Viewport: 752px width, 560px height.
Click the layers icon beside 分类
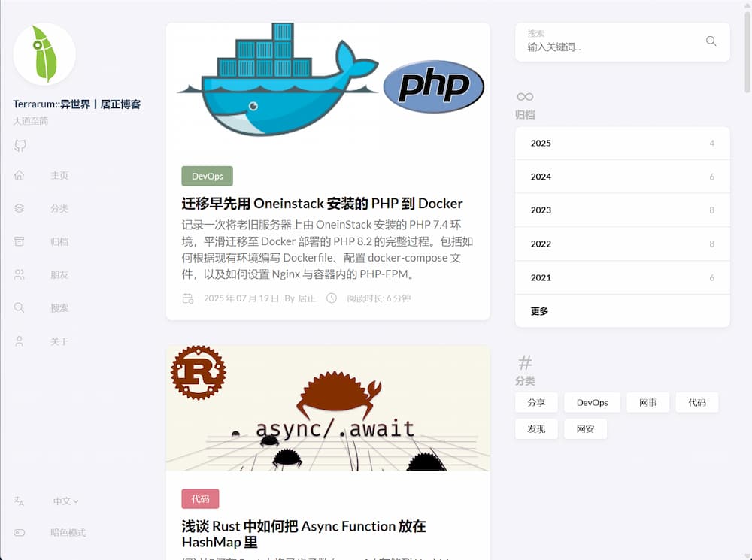(x=20, y=208)
